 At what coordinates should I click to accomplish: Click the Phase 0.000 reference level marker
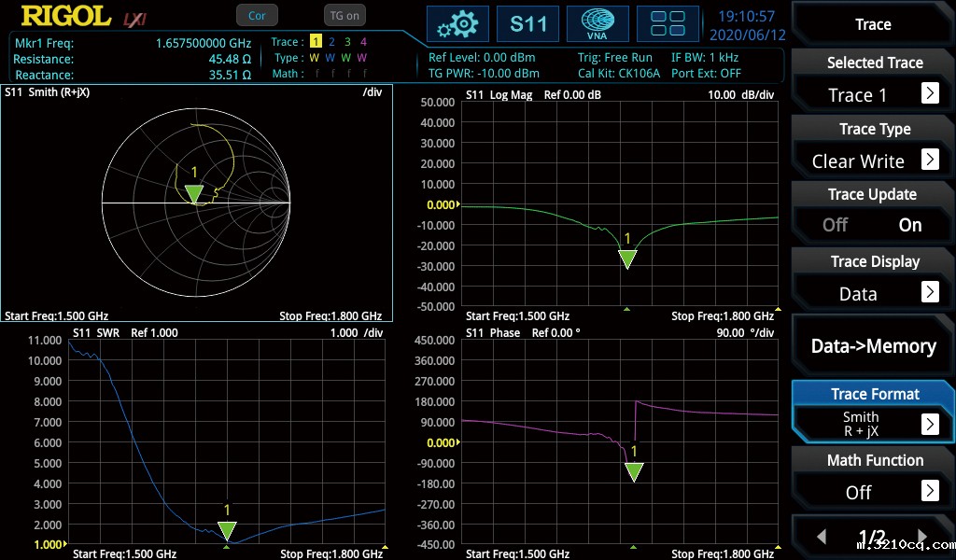443,443
